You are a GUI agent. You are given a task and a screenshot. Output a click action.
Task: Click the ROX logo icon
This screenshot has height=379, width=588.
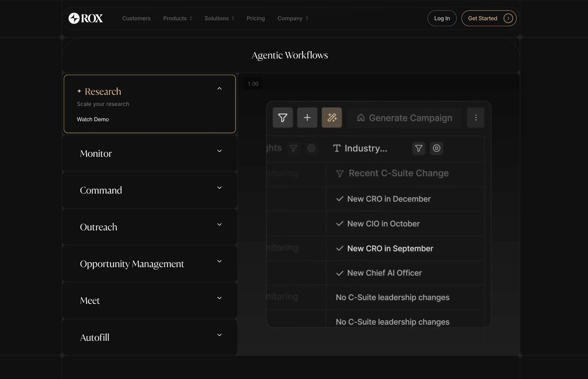(74, 18)
